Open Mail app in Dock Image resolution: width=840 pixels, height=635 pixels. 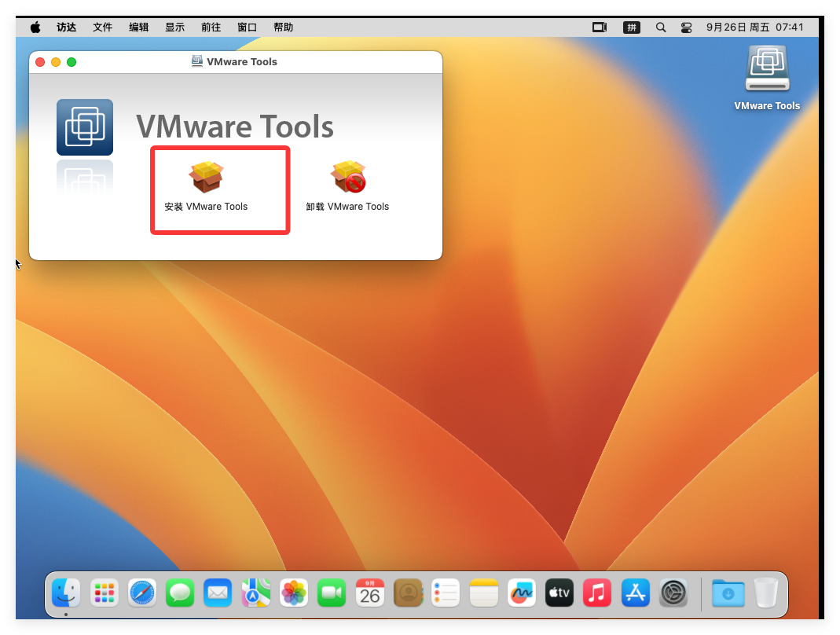(x=218, y=593)
